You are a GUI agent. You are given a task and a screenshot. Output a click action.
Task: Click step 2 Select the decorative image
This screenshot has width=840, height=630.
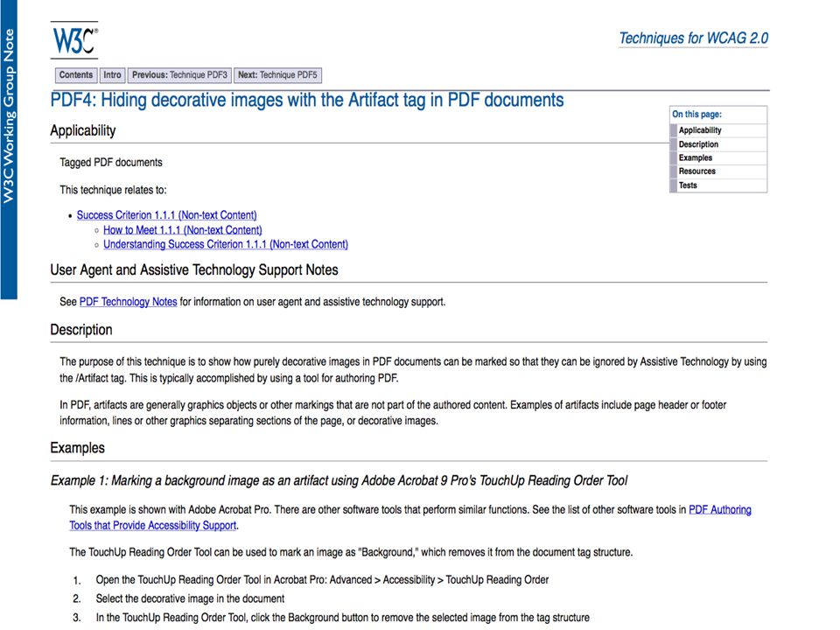[190, 598]
